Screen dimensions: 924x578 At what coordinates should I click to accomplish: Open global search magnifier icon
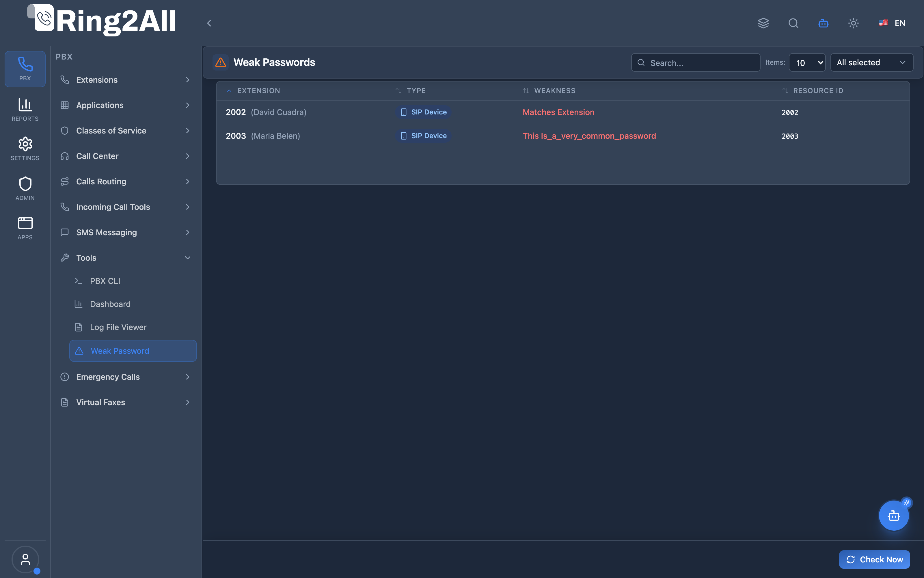pyautogui.click(x=793, y=23)
